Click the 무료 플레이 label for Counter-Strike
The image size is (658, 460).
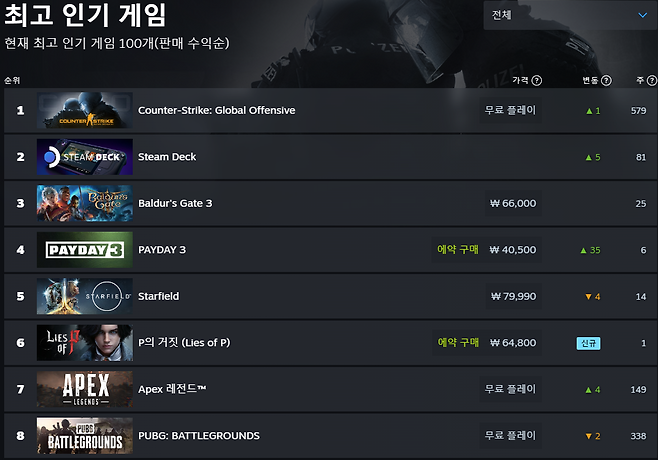pyautogui.click(x=510, y=110)
